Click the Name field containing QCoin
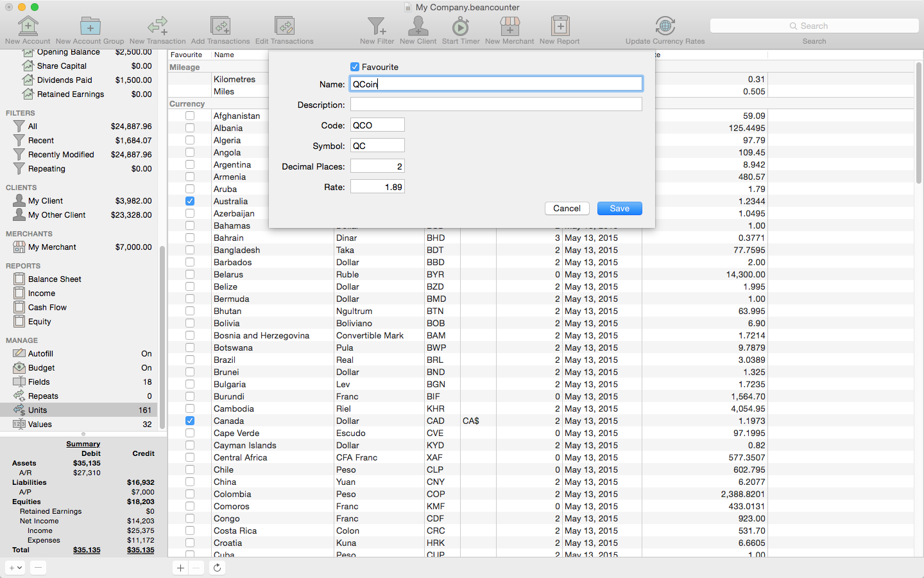This screenshot has width=924, height=578. pos(496,83)
